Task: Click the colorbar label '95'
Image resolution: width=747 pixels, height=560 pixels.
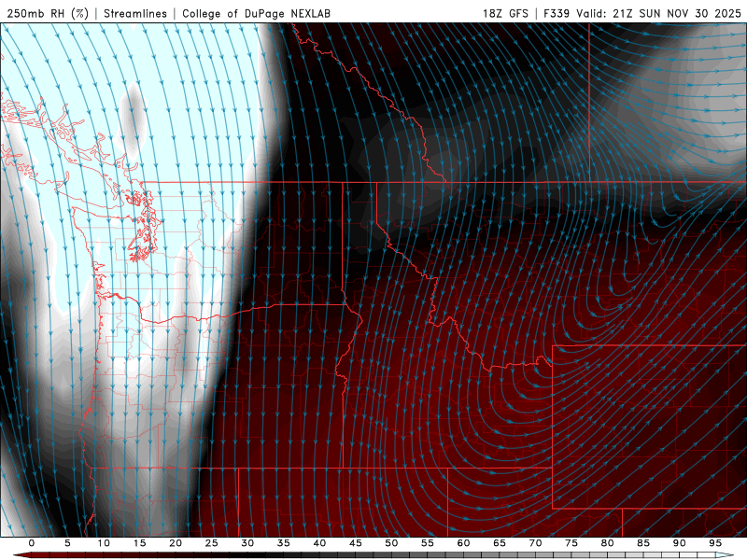Action: coord(715,543)
